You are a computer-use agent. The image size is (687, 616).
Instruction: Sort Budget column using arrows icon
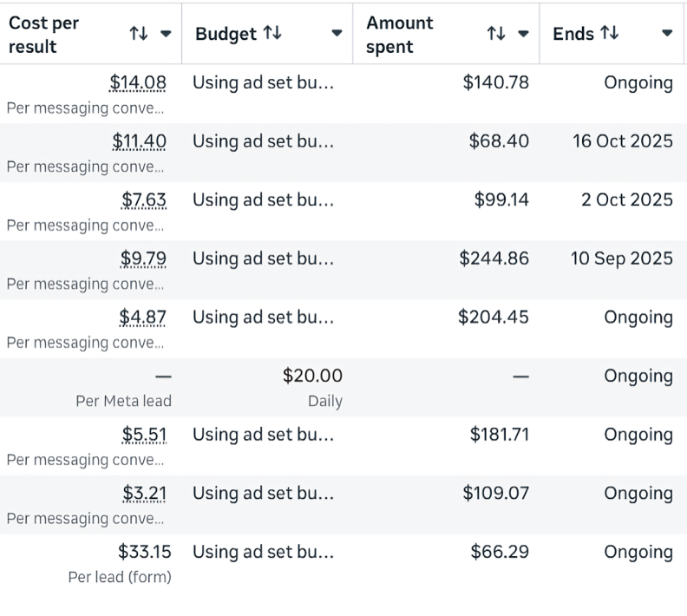click(272, 33)
